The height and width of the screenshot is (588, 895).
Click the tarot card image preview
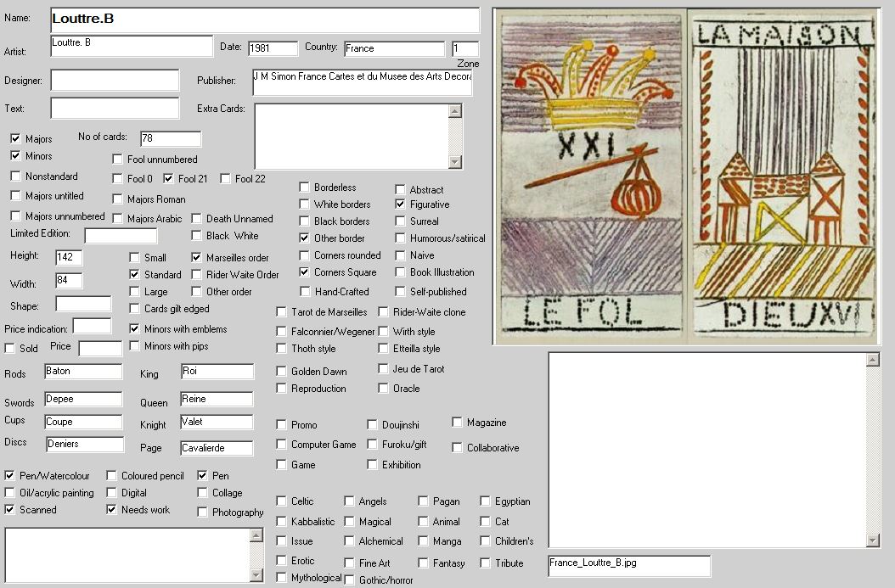(x=686, y=176)
